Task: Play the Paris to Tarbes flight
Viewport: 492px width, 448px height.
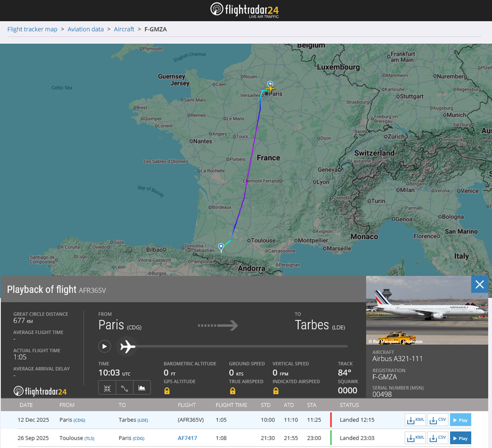Action: coord(460,420)
